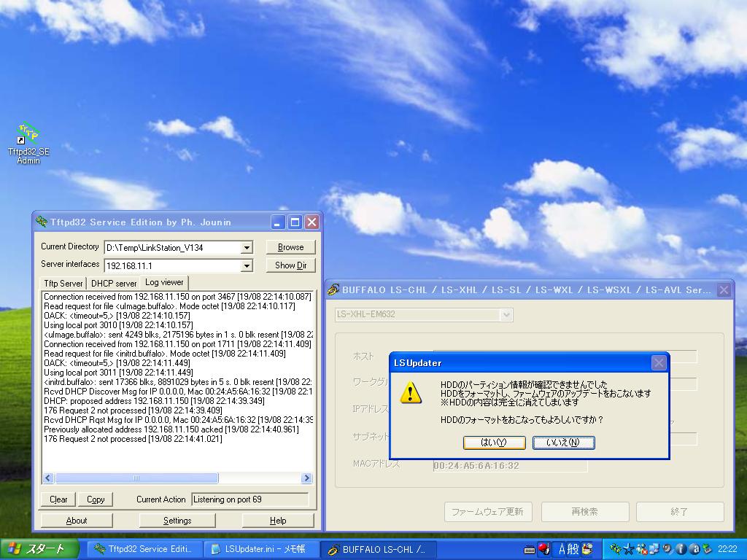Switch to LSUpdater.ini Notepad taskbar button
The height and width of the screenshot is (560, 747).
point(261,549)
